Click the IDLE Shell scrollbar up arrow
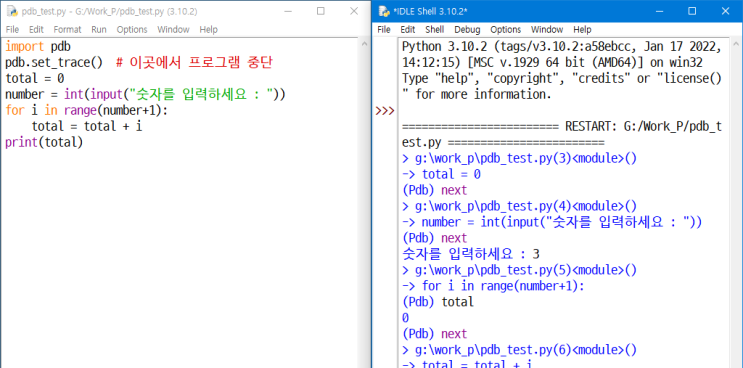 [736, 44]
